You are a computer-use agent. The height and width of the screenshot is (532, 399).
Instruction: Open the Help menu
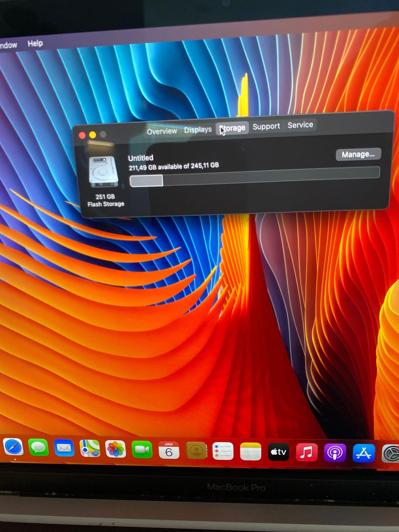[35, 43]
